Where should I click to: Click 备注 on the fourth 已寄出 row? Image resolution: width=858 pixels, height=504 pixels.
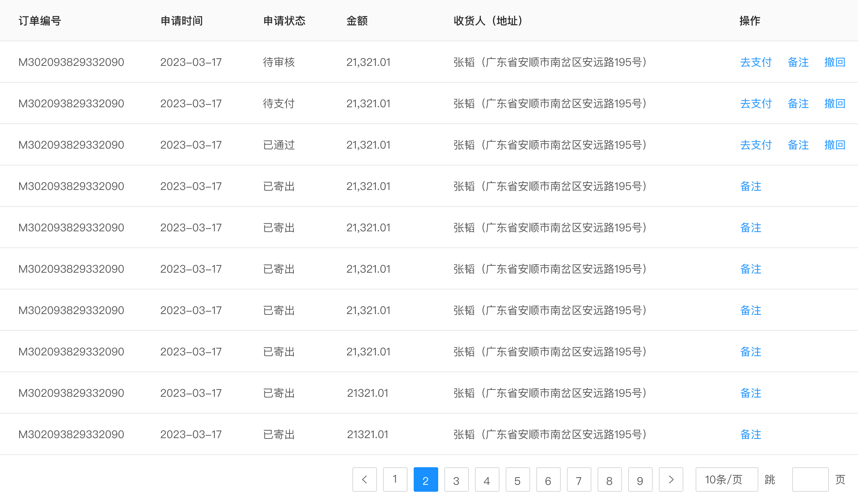click(x=750, y=310)
